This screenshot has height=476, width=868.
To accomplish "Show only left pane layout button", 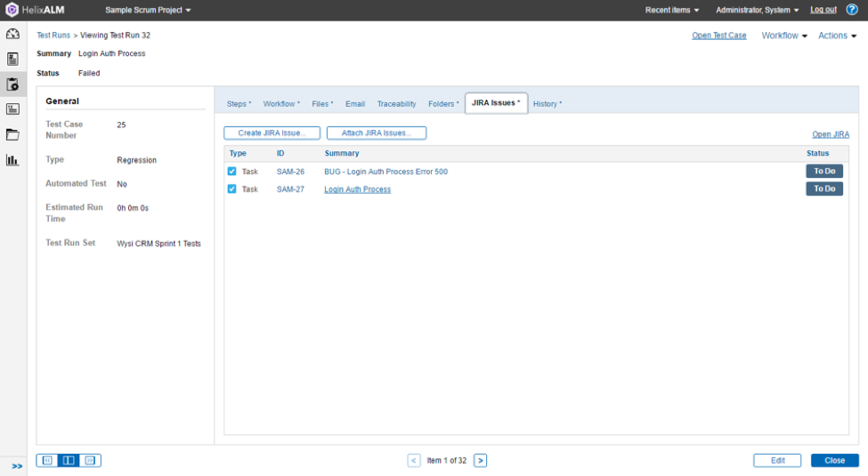I will tap(47, 461).
